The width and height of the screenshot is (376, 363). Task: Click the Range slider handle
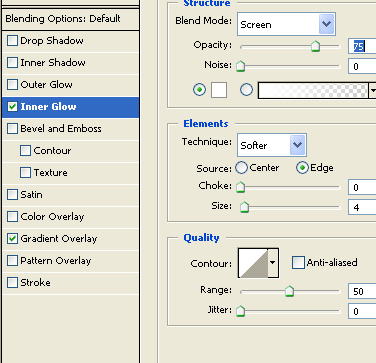(289, 291)
